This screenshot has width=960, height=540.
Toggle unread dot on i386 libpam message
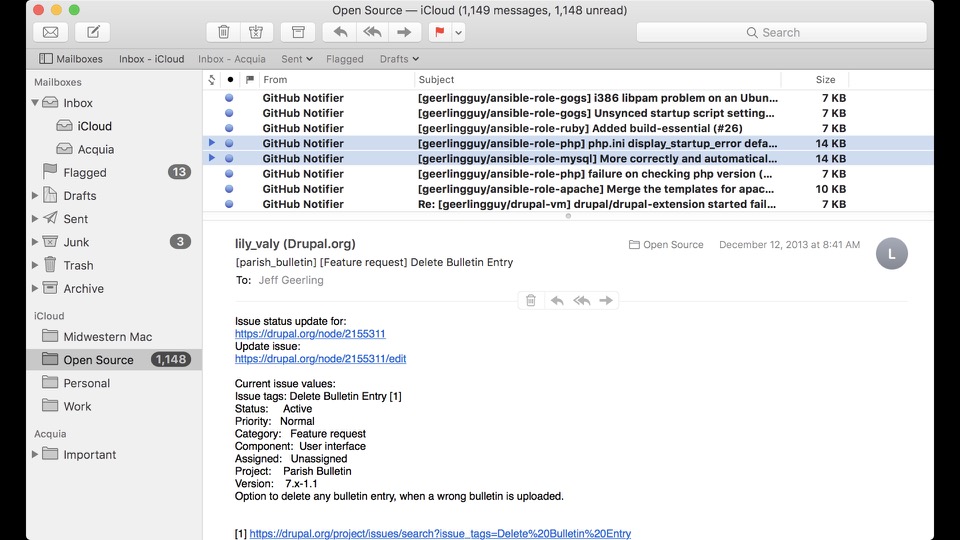coord(229,98)
